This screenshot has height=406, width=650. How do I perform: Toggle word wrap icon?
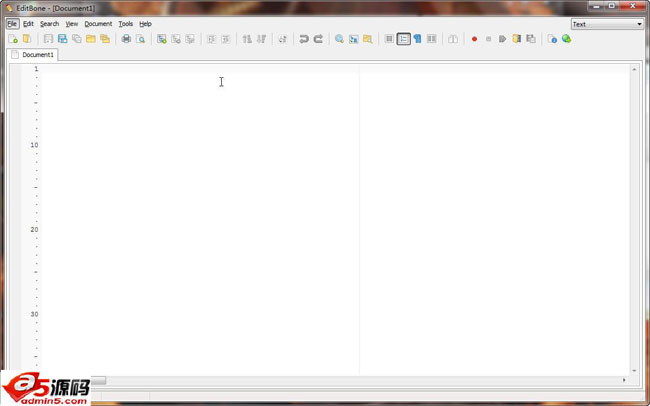(432, 39)
